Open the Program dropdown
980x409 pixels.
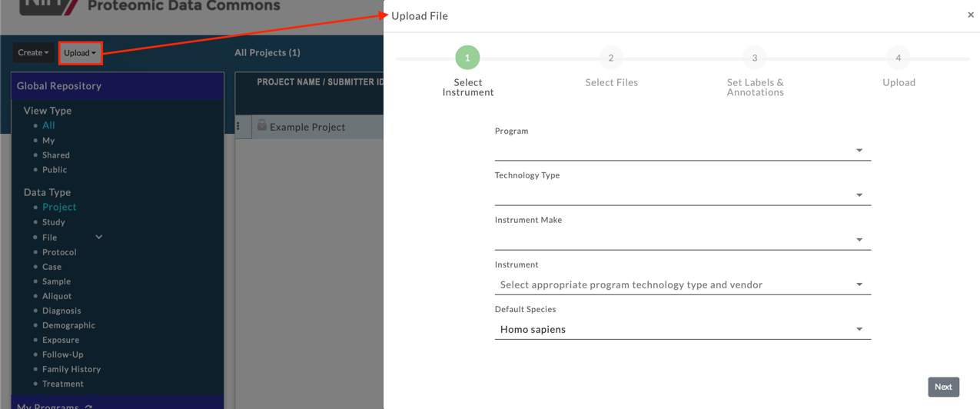(682, 151)
